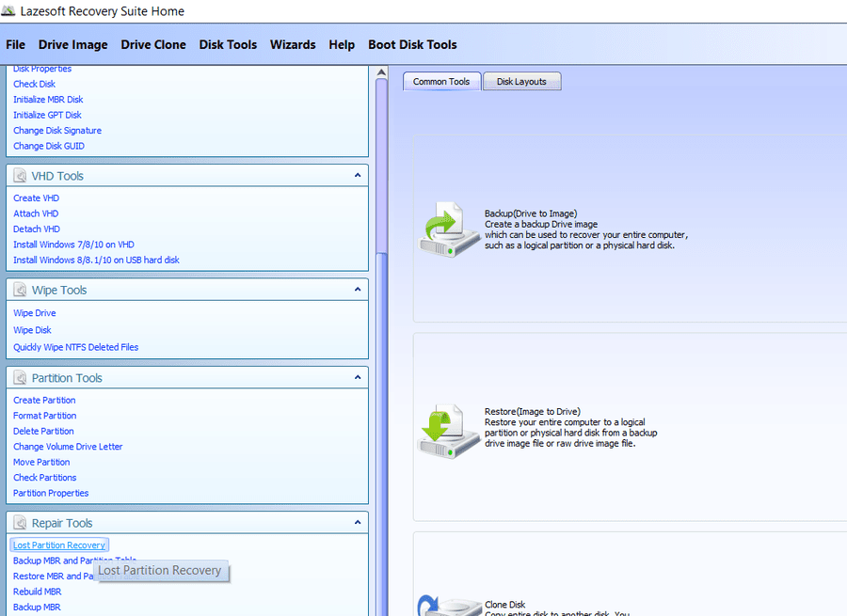Click the Restore Image to Drive icon

448,431
